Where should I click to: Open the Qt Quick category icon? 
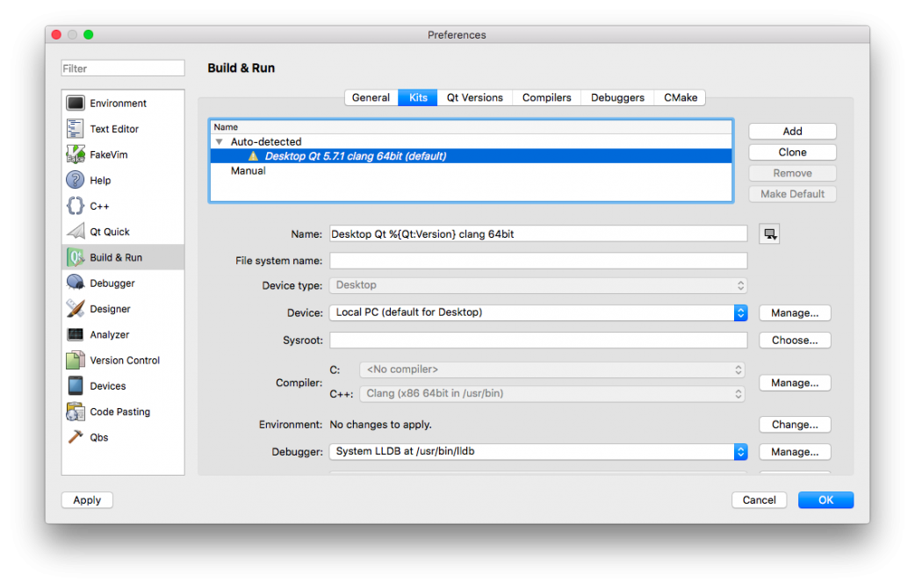76,232
